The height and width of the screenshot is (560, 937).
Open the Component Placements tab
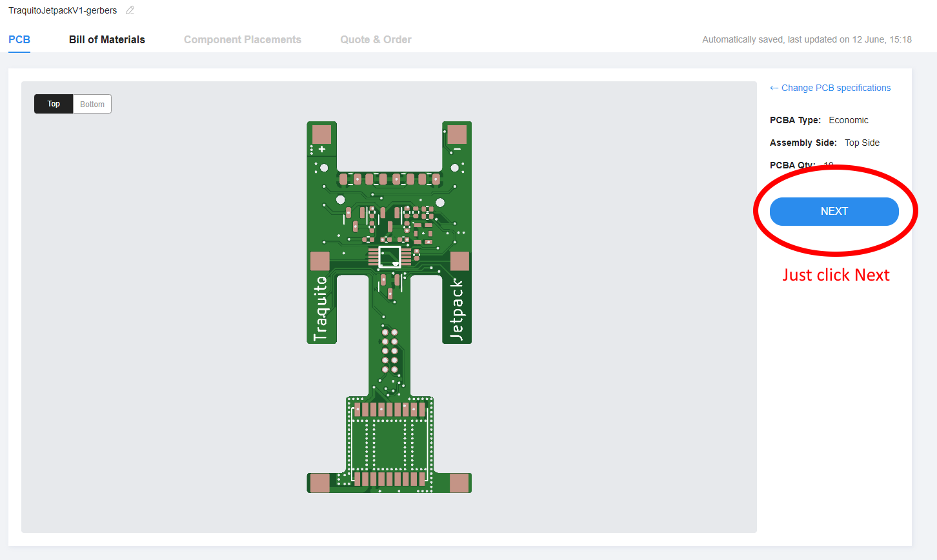click(x=243, y=39)
